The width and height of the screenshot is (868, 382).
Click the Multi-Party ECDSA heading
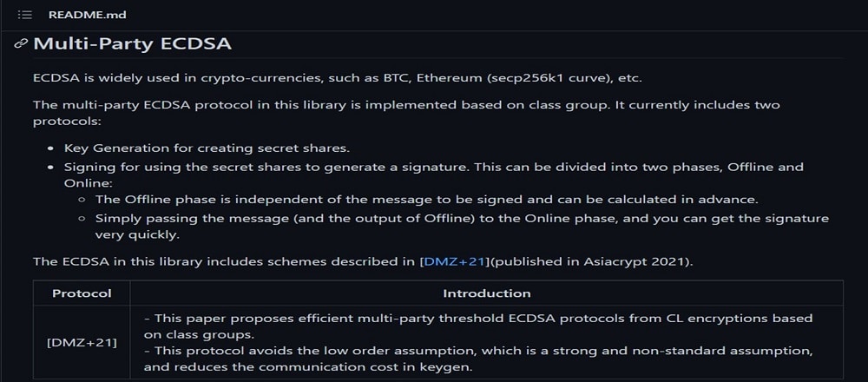132,43
